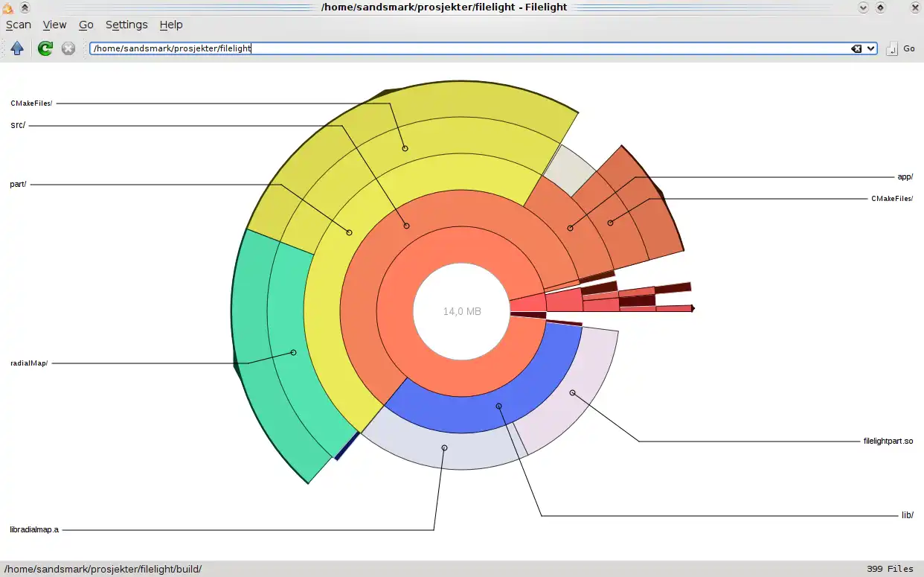The width and height of the screenshot is (924, 577).
Task: Open the View menu
Action: (55, 25)
